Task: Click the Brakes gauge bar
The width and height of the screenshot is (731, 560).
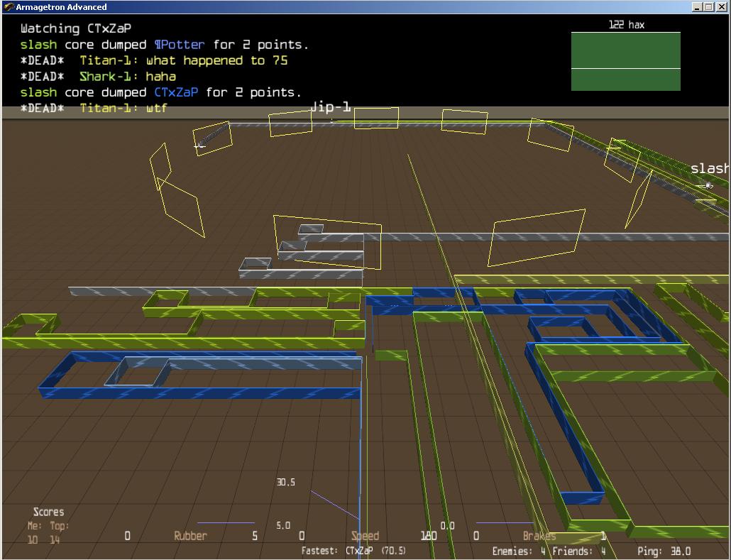Action: pyautogui.click(x=504, y=522)
